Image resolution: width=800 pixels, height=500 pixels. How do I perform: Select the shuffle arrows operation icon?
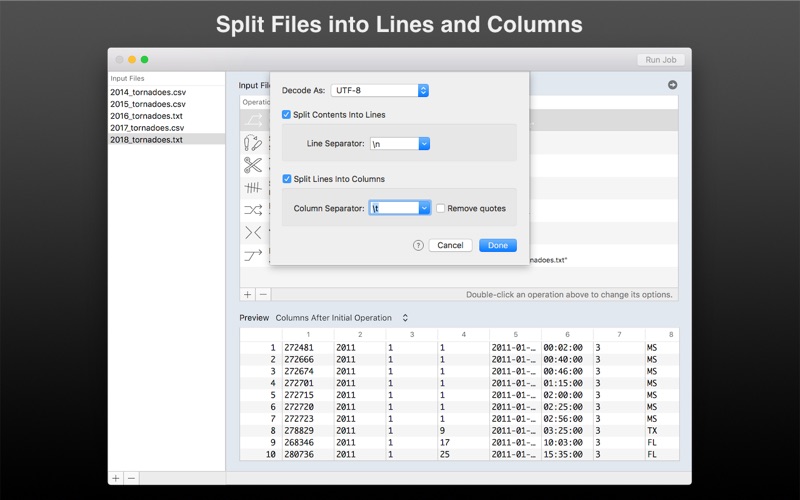point(253,210)
